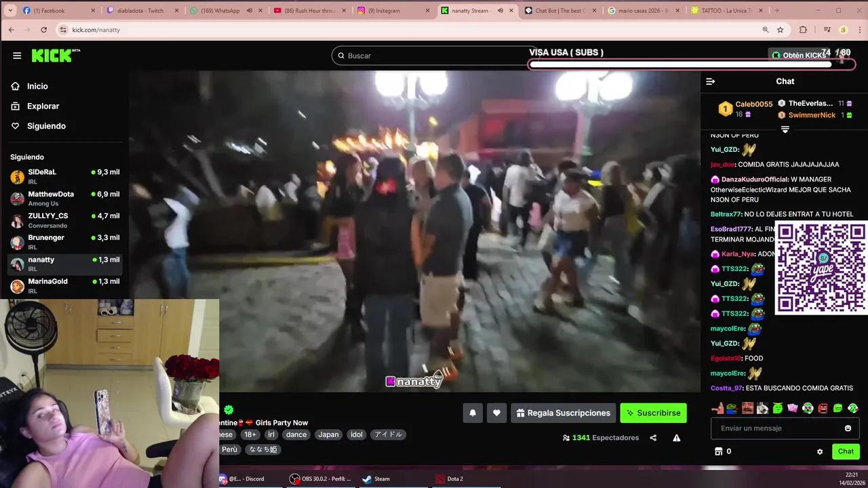Mute the nanatty Stream tab audio
This screenshot has width=868, height=488.
(x=500, y=11)
